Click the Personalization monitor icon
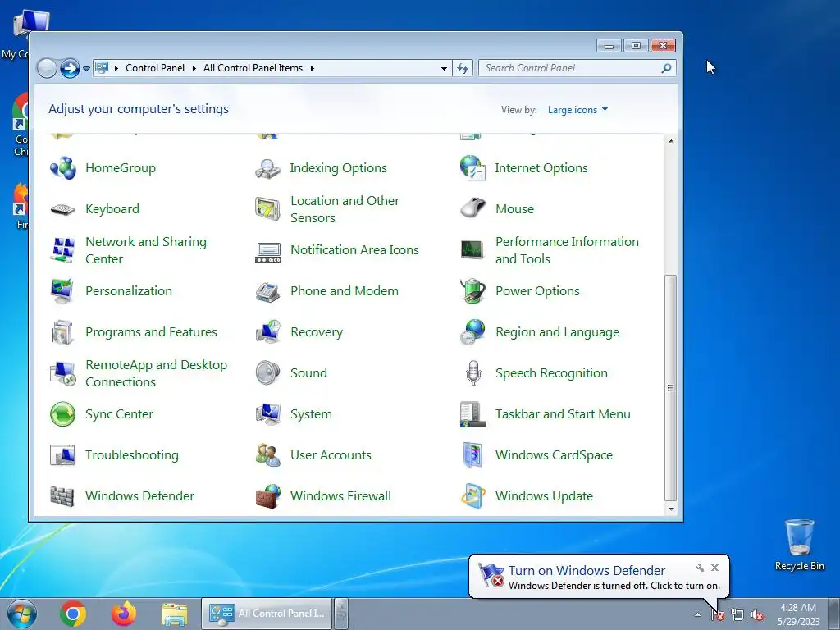Image resolution: width=840 pixels, height=630 pixels. point(63,291)
